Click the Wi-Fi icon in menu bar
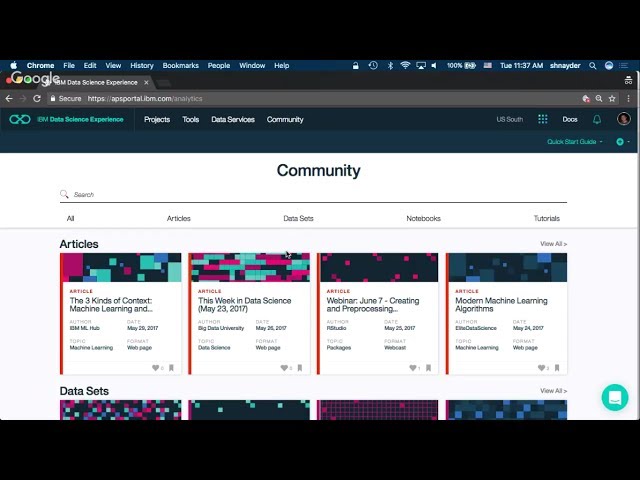 pos(405,65)
